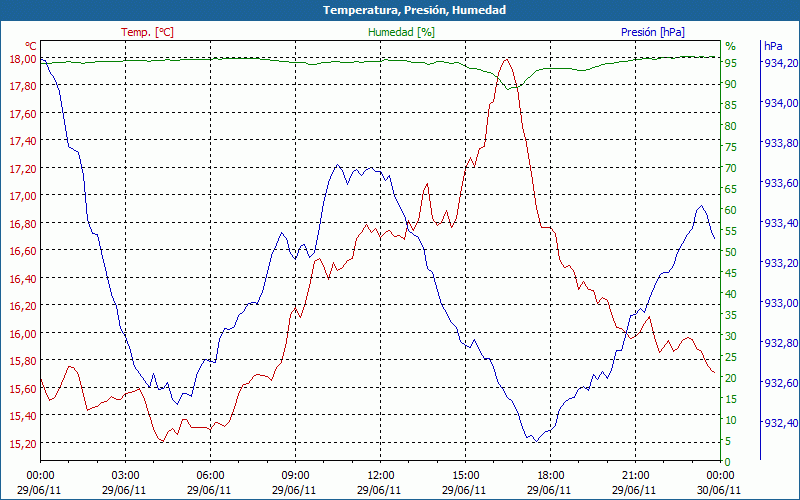Click the '15,60' temperature axis value
800x500 pixels.
tap(23, 388)
